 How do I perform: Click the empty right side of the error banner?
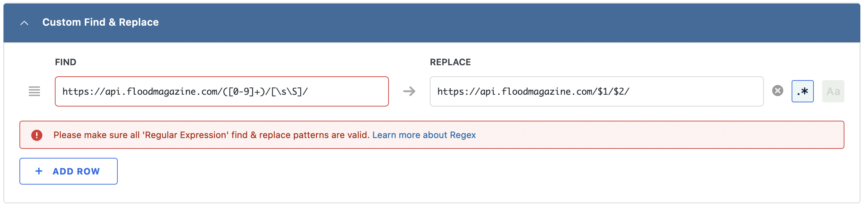coord(660,135)
